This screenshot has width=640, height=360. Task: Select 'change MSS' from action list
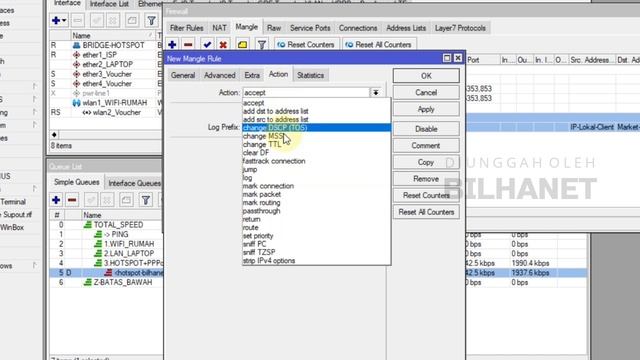(316, 136)
